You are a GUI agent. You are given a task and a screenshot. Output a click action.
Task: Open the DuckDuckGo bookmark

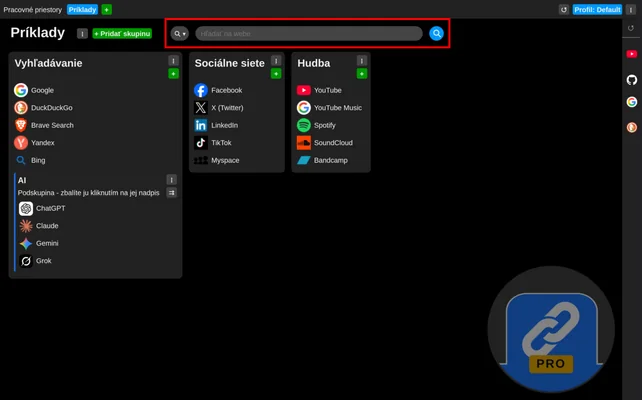(43, 108)
